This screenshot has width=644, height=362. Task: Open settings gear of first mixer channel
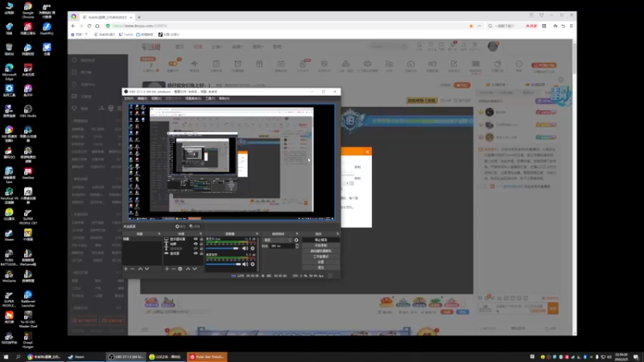click(x=253, y=249)
